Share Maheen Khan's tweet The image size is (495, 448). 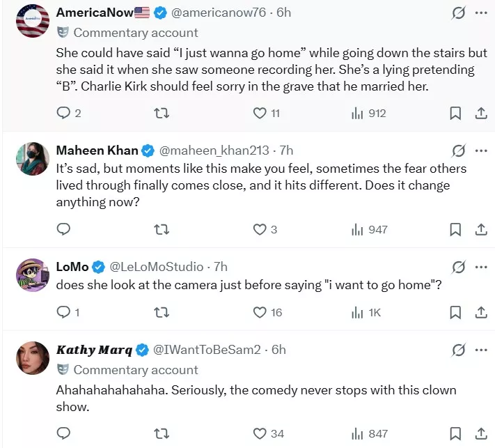click(480, 229)
